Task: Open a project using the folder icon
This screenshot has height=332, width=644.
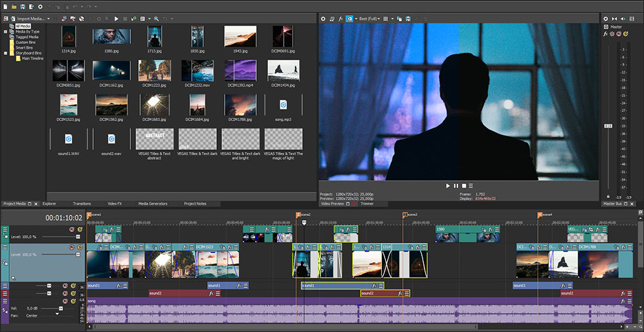Action: (14, 7)
